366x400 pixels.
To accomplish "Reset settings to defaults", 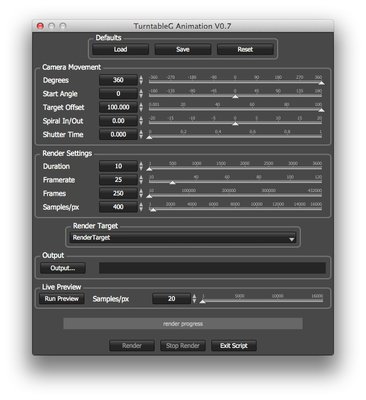I will tap(245, 49).
